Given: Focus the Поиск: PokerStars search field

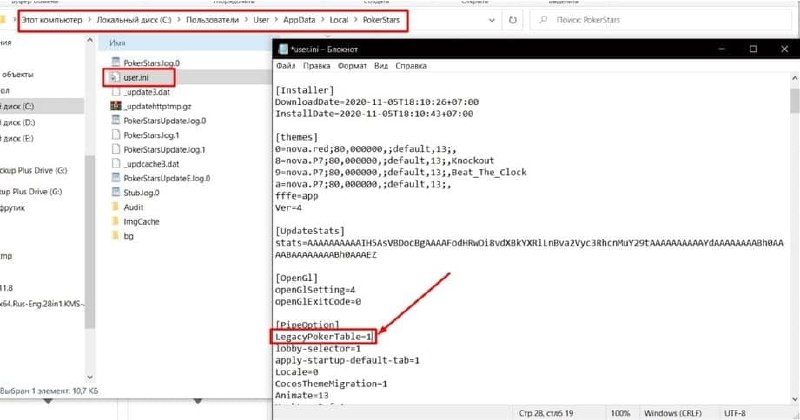Looking at the screenshot, I should click(x=661, y=20).
